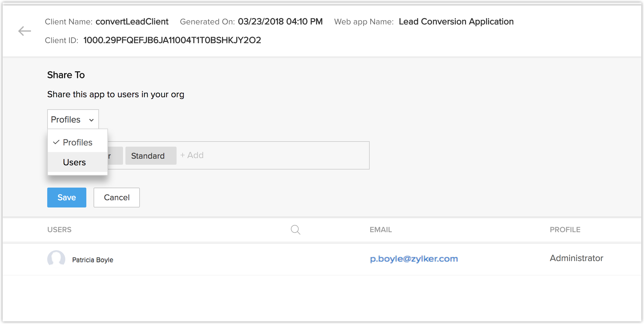Click the USERS column header
The width and height of the screenshot is (644, 324).
tap(59, 230)
